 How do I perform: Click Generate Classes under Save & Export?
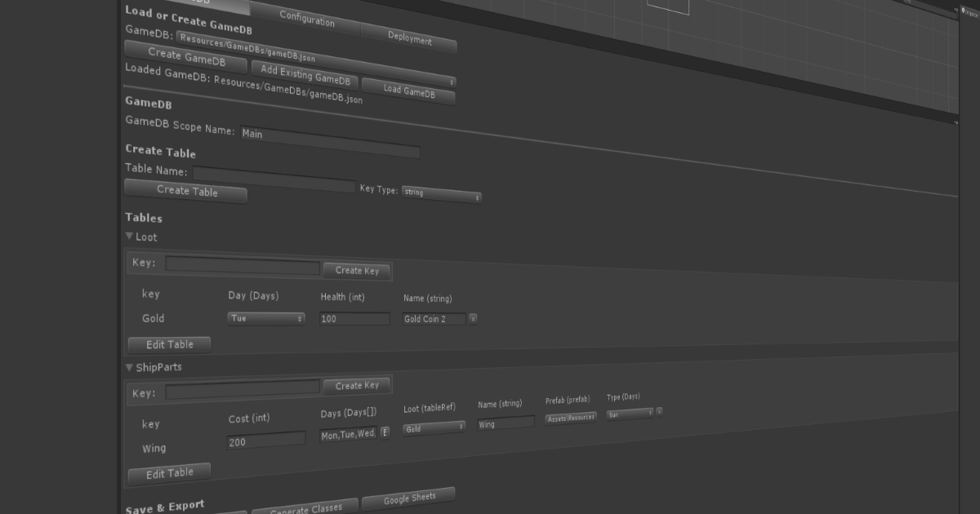click(x=305, y=506)
